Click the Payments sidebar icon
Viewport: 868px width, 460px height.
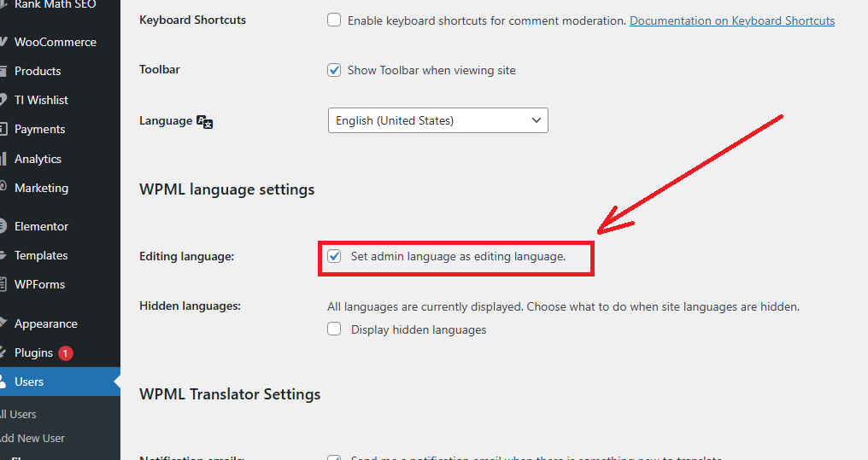[3, 129]
